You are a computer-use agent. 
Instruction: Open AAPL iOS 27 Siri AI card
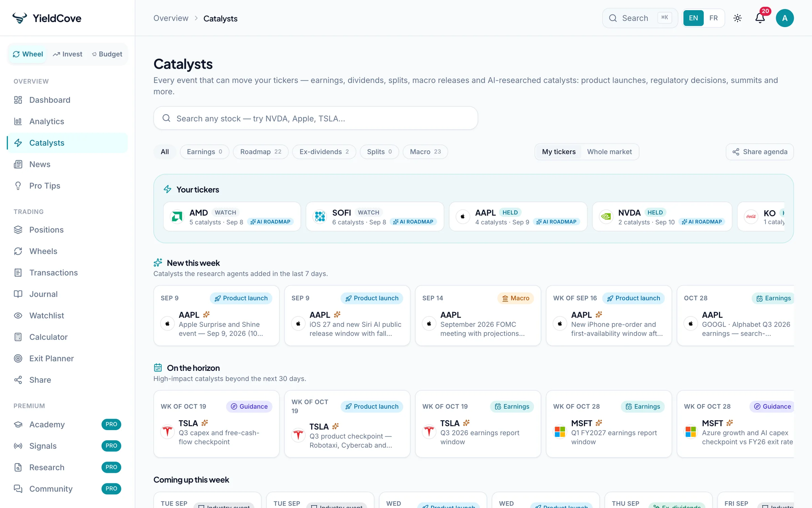(x=347, y=315)
